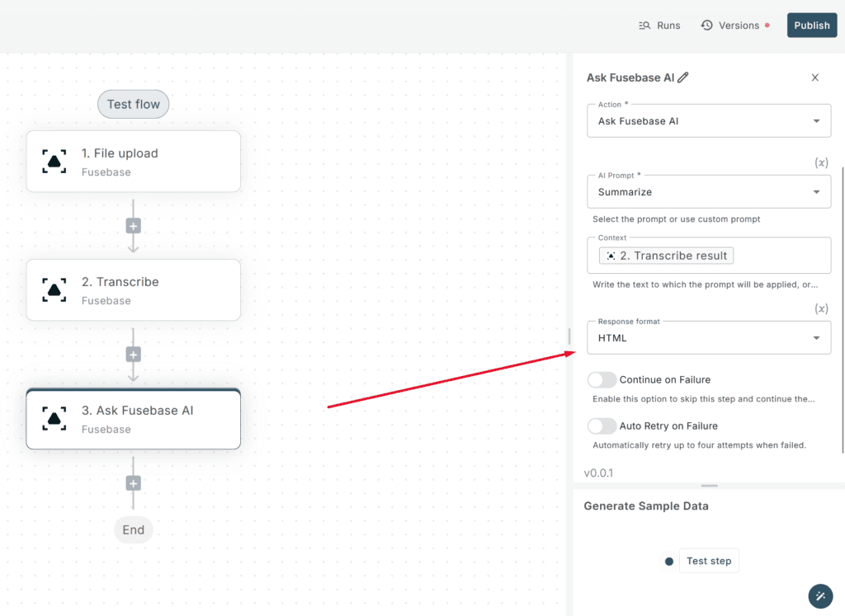
Task: Click the Context input field
Action: (x=709, y=256)
